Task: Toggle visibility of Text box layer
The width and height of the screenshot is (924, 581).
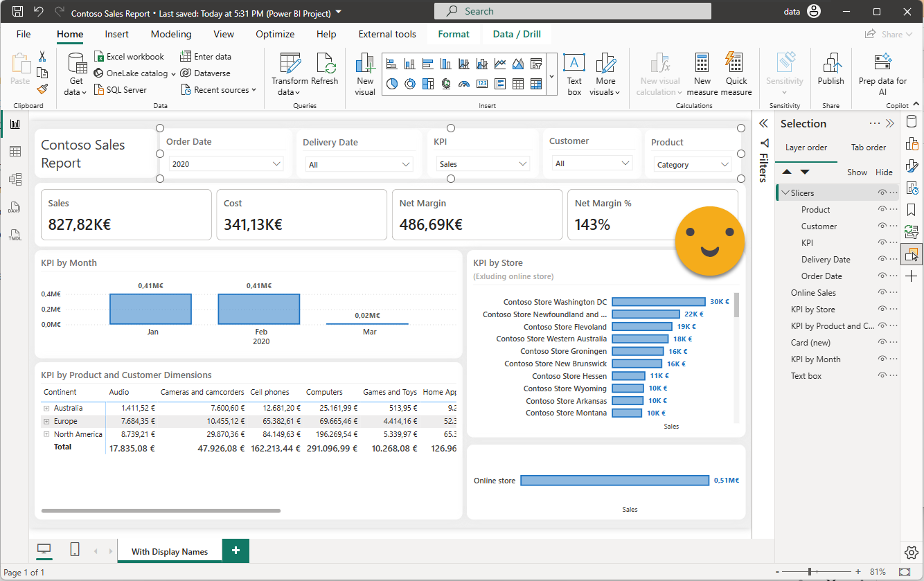Action: tap(882, 376)
